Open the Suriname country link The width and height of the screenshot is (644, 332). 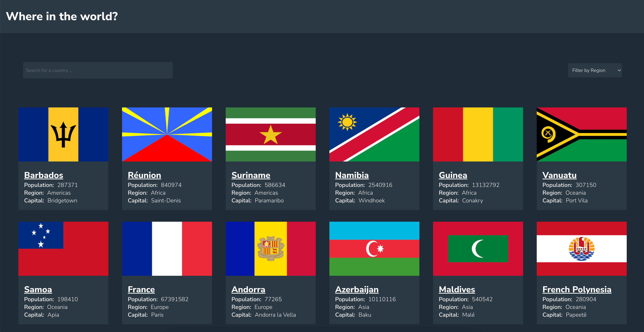251,175
